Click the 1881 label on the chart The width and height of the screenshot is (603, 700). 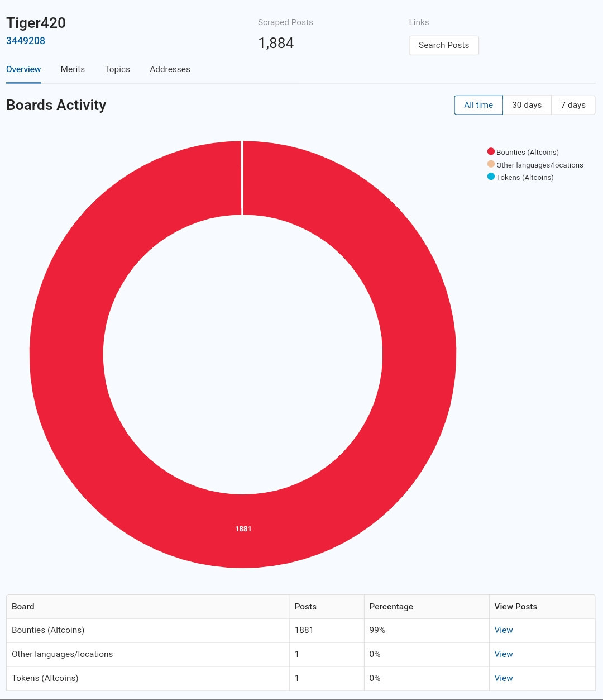click(243, 528)
